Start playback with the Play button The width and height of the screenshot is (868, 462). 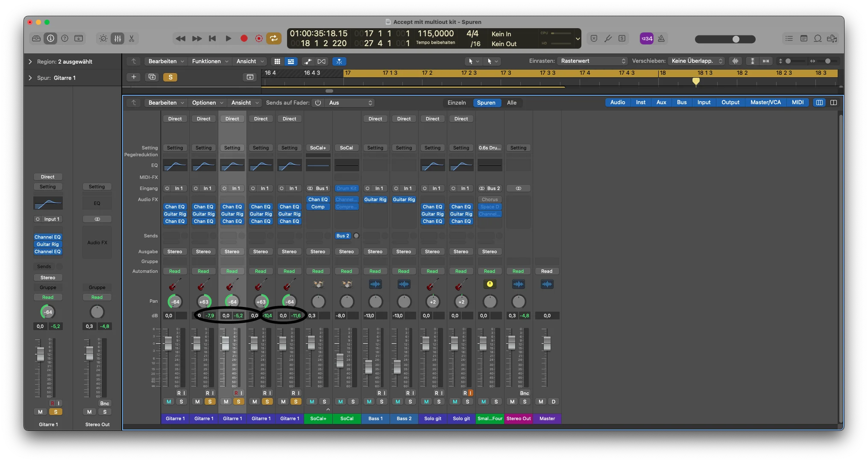228,38
